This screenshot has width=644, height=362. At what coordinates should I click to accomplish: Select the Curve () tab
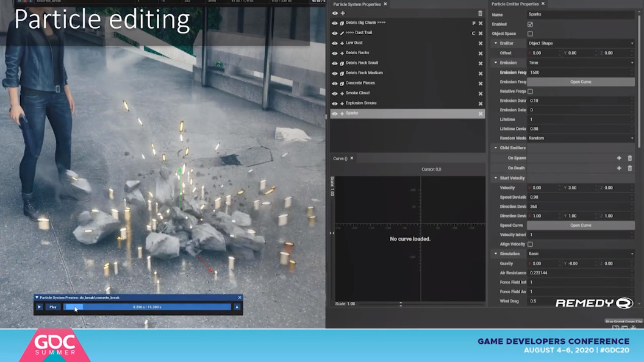[x=340, y=158]
